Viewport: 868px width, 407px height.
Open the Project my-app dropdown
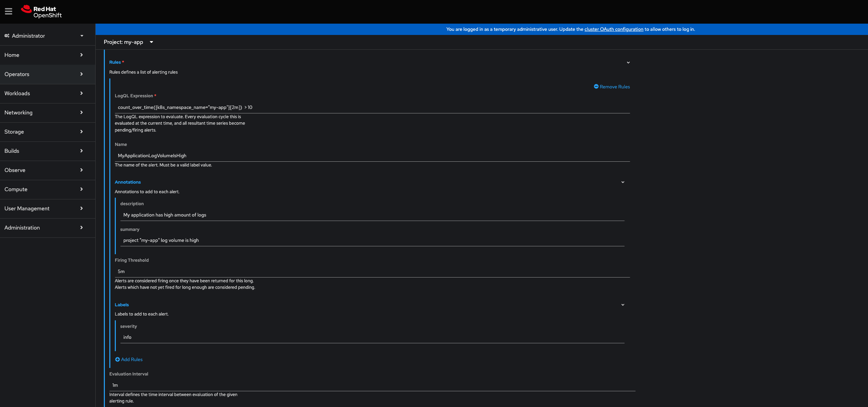coord(129,42)
